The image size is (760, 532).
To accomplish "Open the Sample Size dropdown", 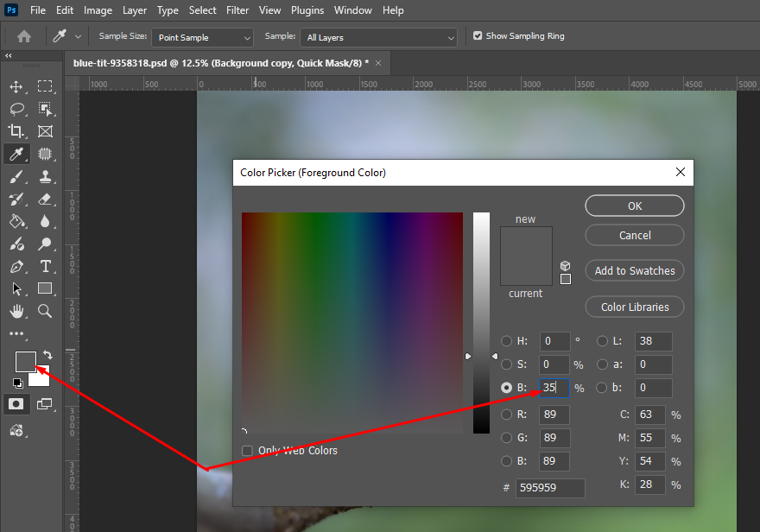I will point(201,37).
